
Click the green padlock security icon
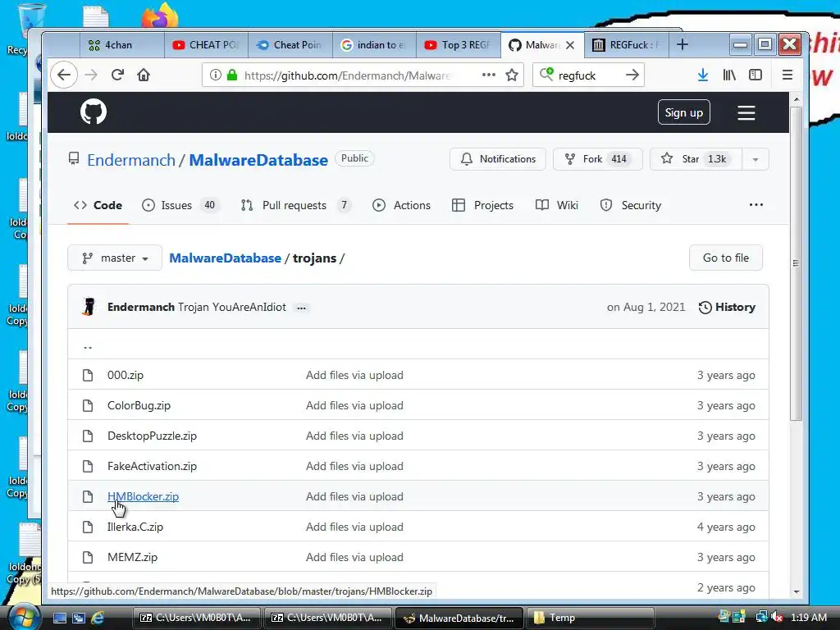tap(232, 75)
